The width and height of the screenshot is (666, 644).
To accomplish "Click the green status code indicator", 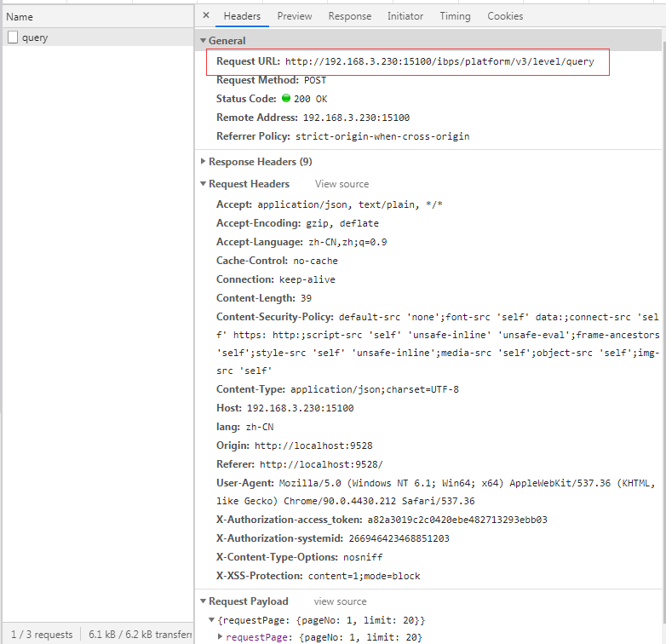I will point(286,99).
